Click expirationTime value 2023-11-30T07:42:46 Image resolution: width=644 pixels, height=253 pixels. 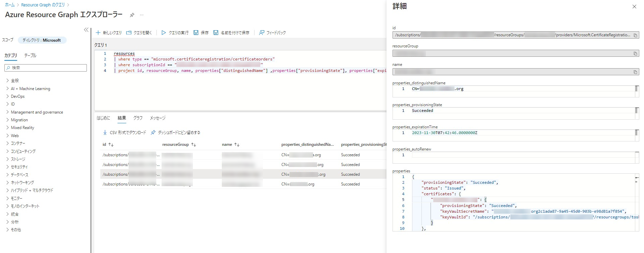point(444,133)
